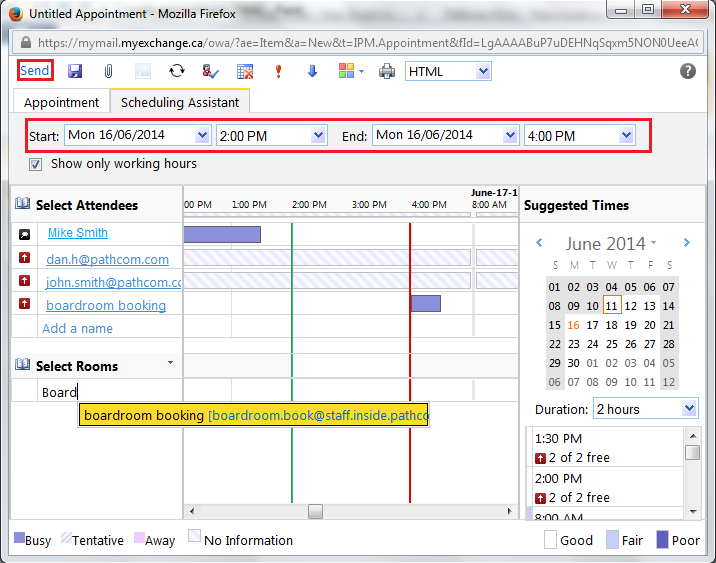Click suggested times scrollbar down arrow
This screenshot has height=563, width=716.
point(693,511)
